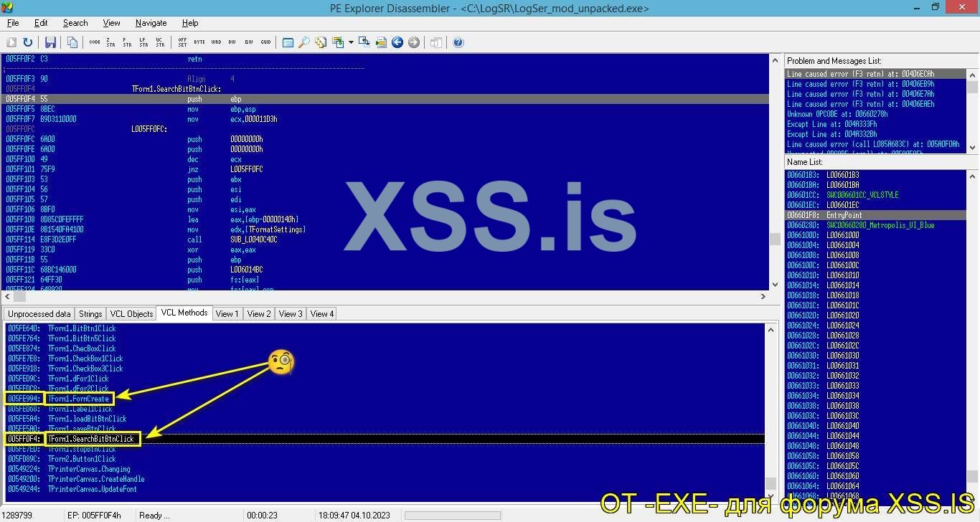Click the grayed-out panels toolbar icon
980x522 pixels.
coord(436,42)
